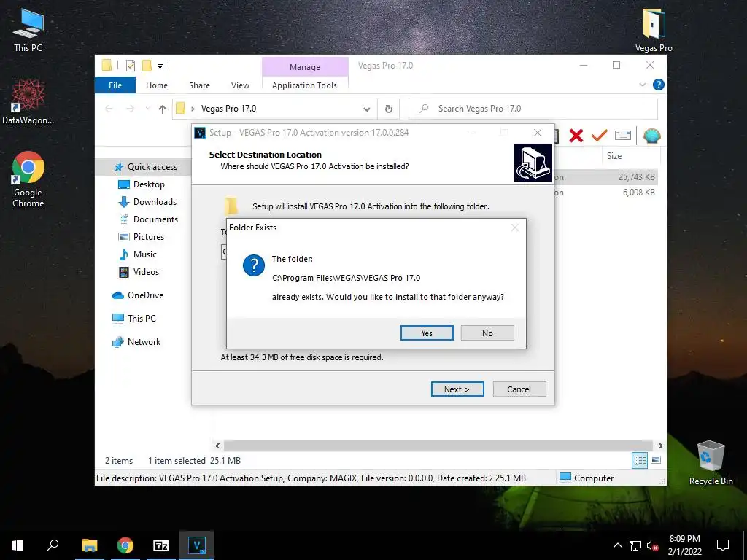The image size is (747, 560).
Task: Click the rename icon in ribbon
Action: (623, 136)
